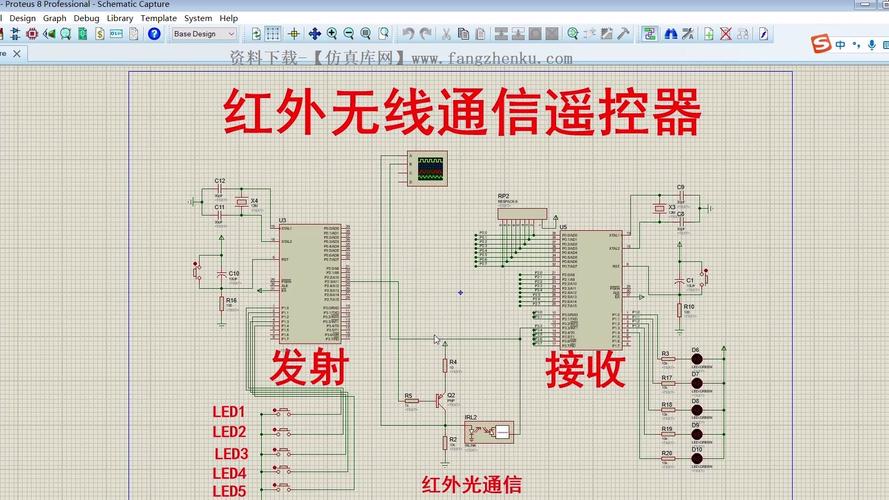Click the Search and Tag binoculars icon
889x500 pixels.
(x=671, y=34)
